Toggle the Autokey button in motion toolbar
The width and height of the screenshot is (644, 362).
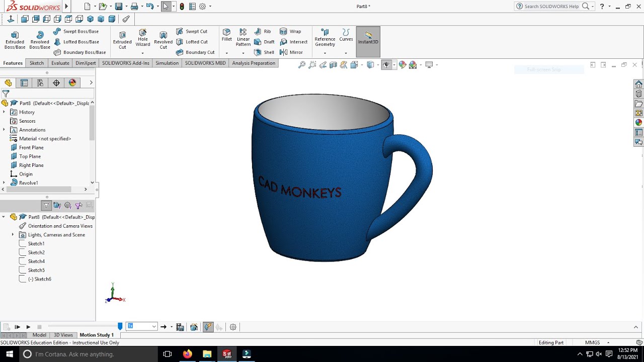(208, 327)
